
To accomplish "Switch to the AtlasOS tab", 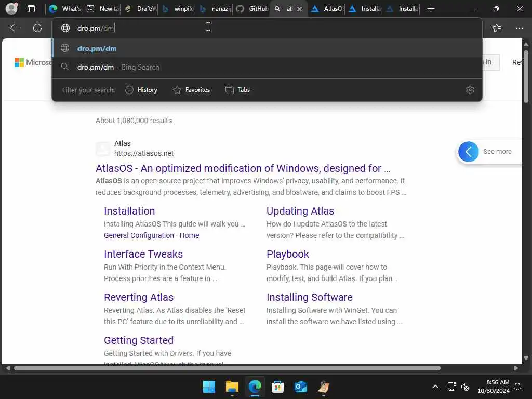I will tap(327, 9).
